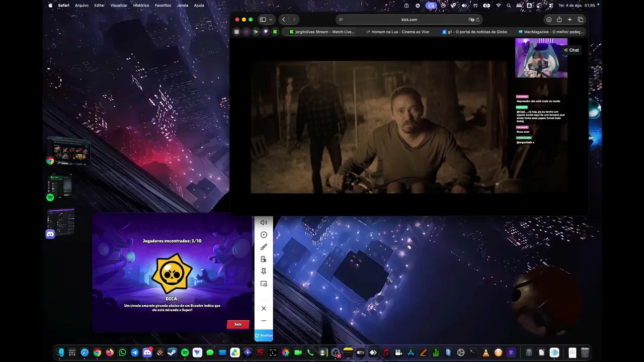
Task: Select the brush annotation tool
Action: (x=264, y=247)
